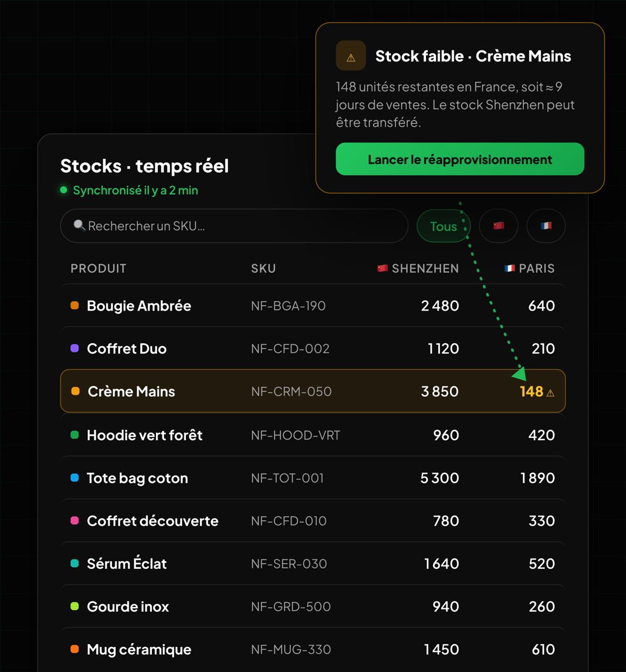Open the Mug céramique product
Image resolution: width=626 pixels, height=672 pixels.
[x=139, y=649]
